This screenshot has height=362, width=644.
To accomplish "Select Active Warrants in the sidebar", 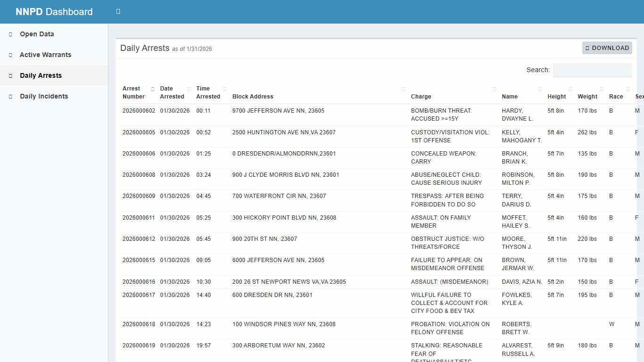I will pos(45,55).
